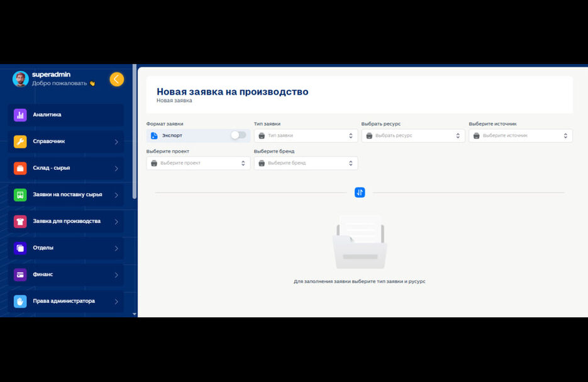Click the Финанс card icon
The image size is (588, 382).
coord(20,274)
